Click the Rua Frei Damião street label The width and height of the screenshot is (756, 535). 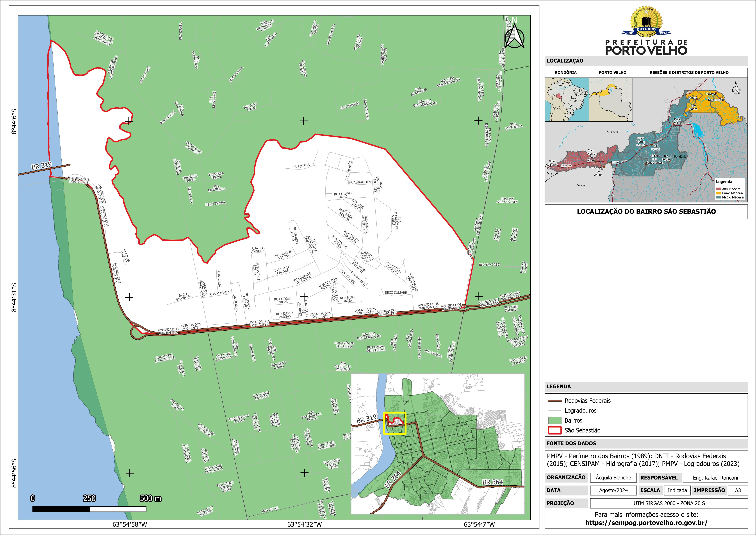click(511, 309)
